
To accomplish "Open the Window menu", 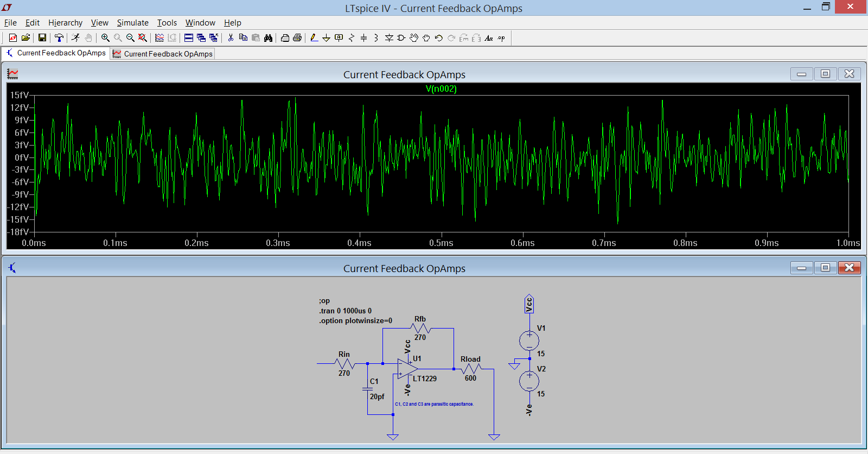I will point(200,23).
